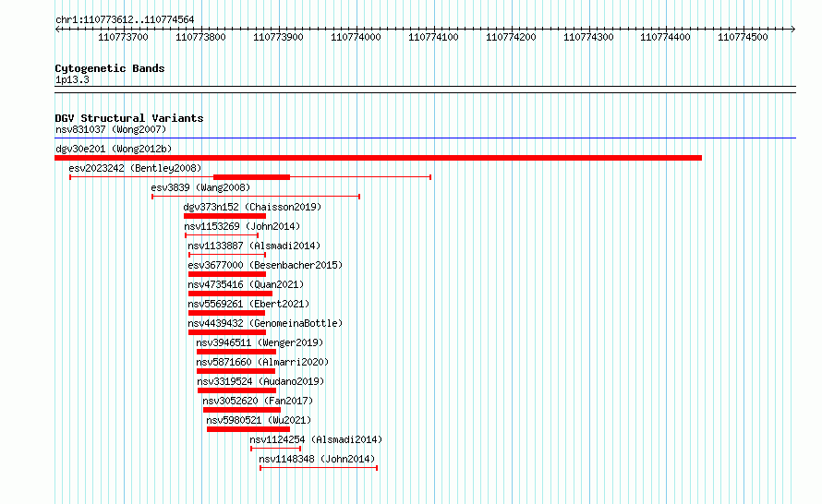822x504 pixels.
Task: Click the blue nsv831037 variant line
Action: 425,138
